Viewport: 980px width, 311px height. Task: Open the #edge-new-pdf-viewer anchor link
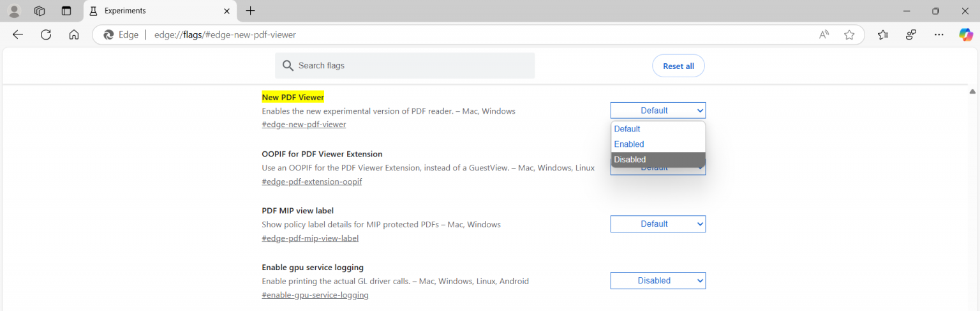click(304, 125)
